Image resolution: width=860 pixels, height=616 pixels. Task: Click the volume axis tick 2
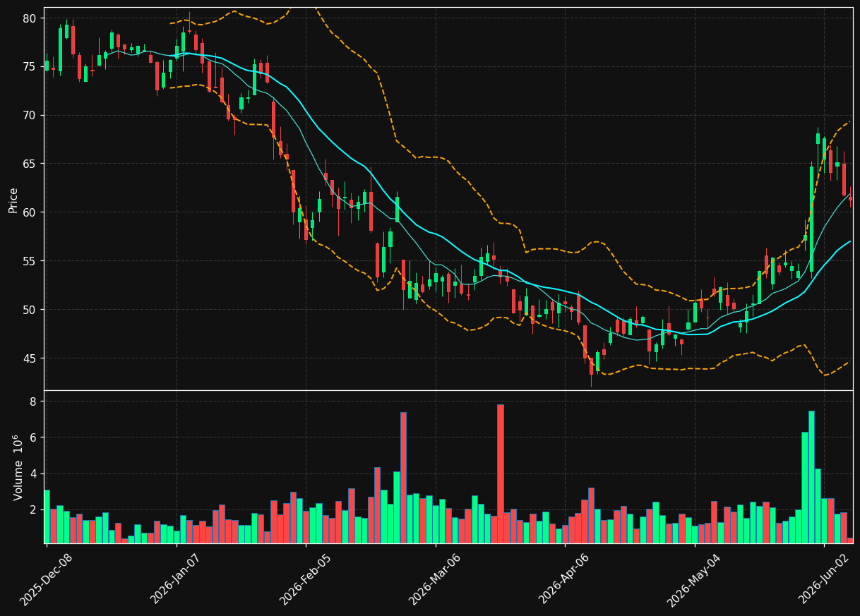coord(32,509)
